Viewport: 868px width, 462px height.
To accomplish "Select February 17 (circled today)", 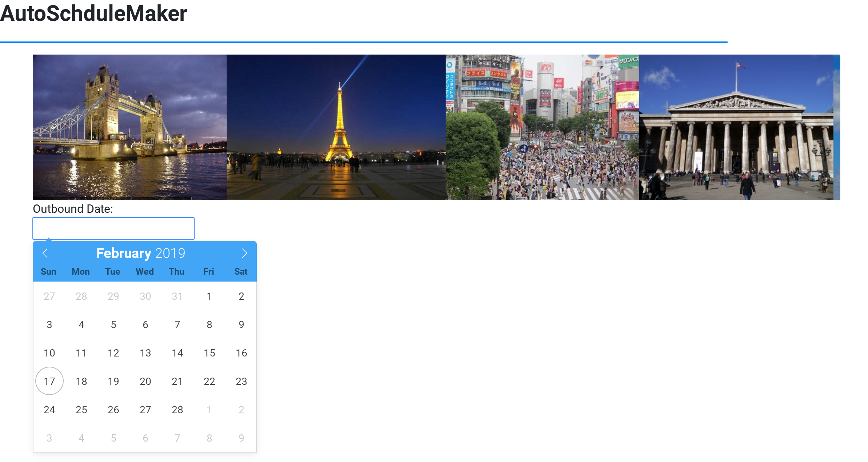I will coord(49,381).
